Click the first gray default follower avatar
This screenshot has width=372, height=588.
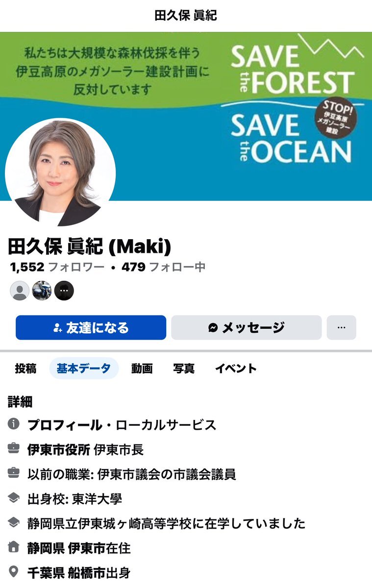pyautogui.click(x=20, y=291)
